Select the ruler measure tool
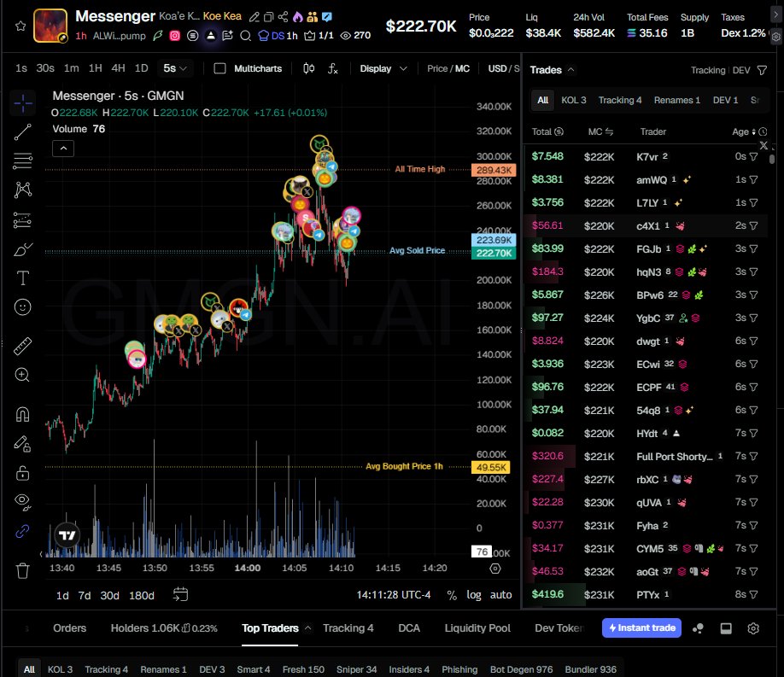Viewport: 784px width, 677px height. (22, 346)
